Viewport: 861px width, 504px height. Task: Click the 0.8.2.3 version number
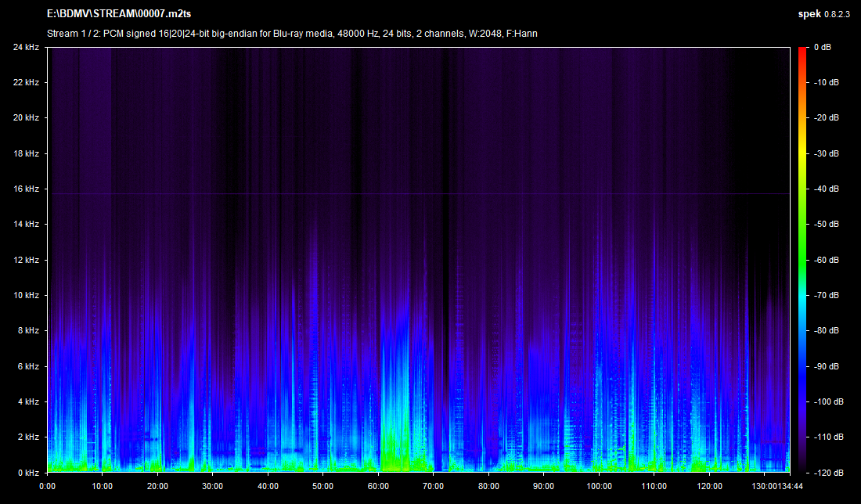coord(834,14)
